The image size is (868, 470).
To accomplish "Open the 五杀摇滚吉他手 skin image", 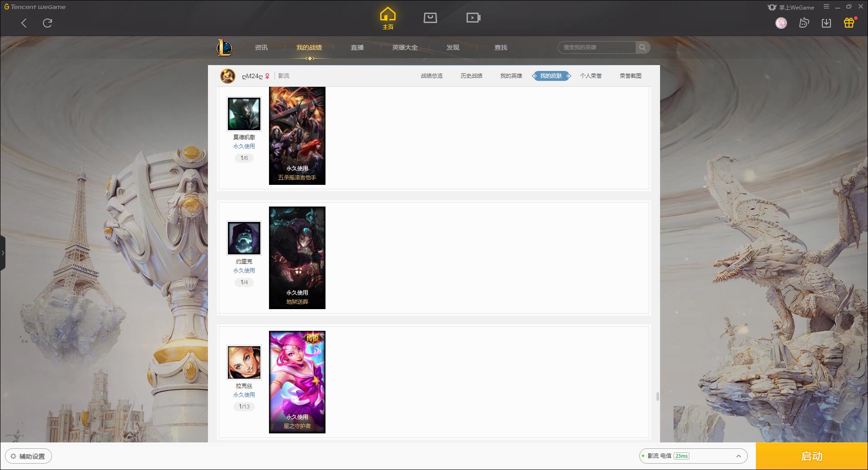I will [297, 136].
